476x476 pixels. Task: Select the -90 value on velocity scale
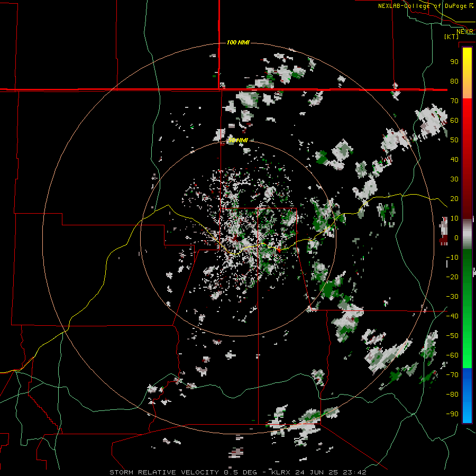click(452, 414)
